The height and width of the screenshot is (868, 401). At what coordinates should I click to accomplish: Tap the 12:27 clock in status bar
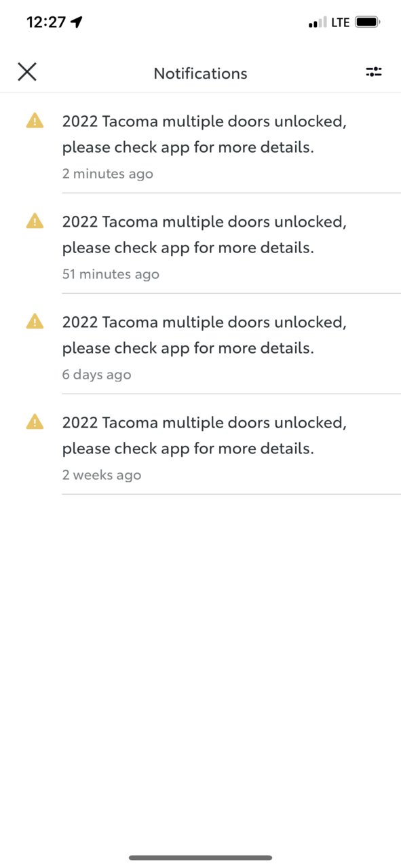point(45,22)
